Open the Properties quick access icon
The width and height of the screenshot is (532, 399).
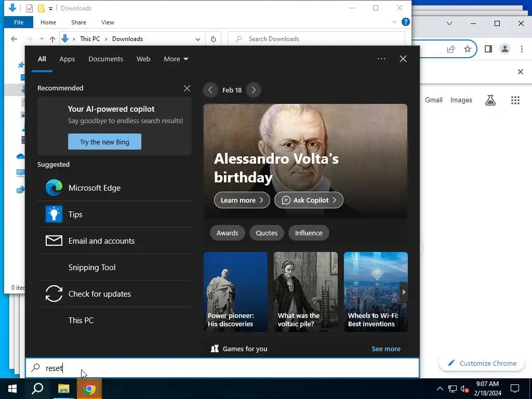click(30, 8)
